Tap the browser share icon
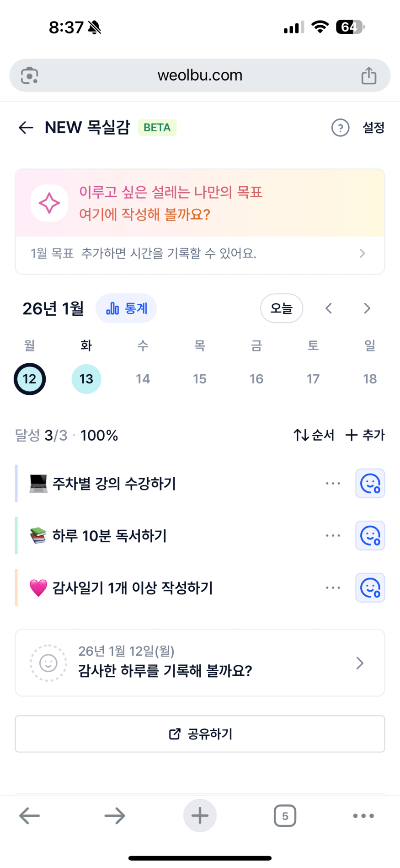This screenshot has width=400, height=868. (368, 75)
